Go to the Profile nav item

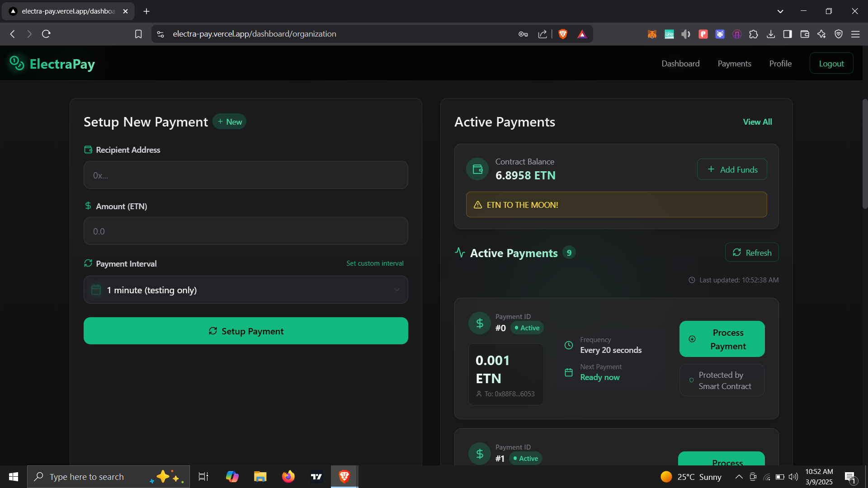[780, 63]
